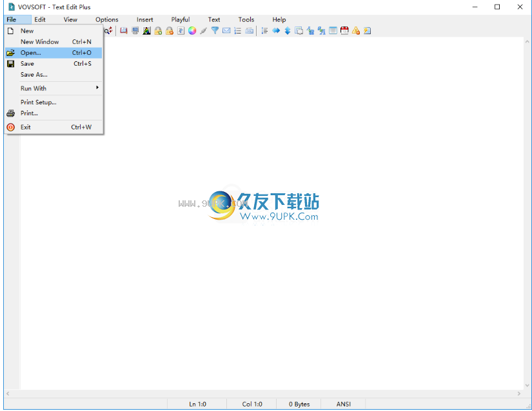Minimize the Text Edit Plus window
The image size is (532, 411).
[x=475, y=7]
